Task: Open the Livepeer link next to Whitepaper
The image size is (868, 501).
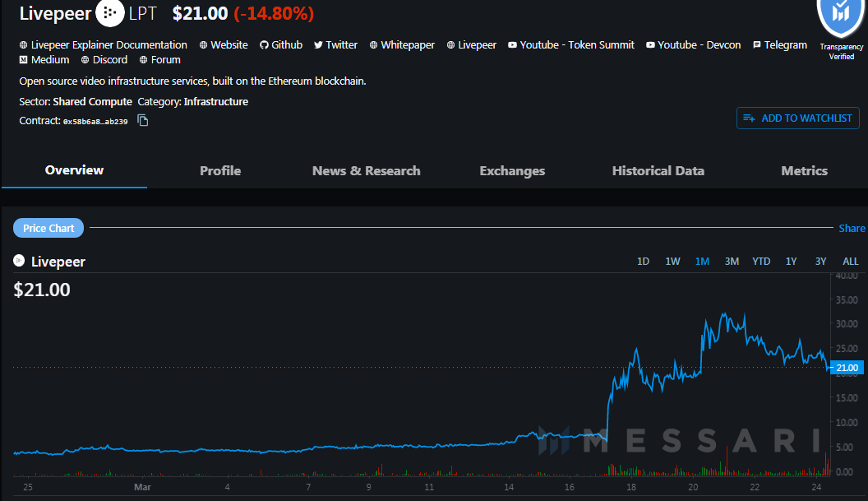Action: pyautogui.click(x=478, y=45)
